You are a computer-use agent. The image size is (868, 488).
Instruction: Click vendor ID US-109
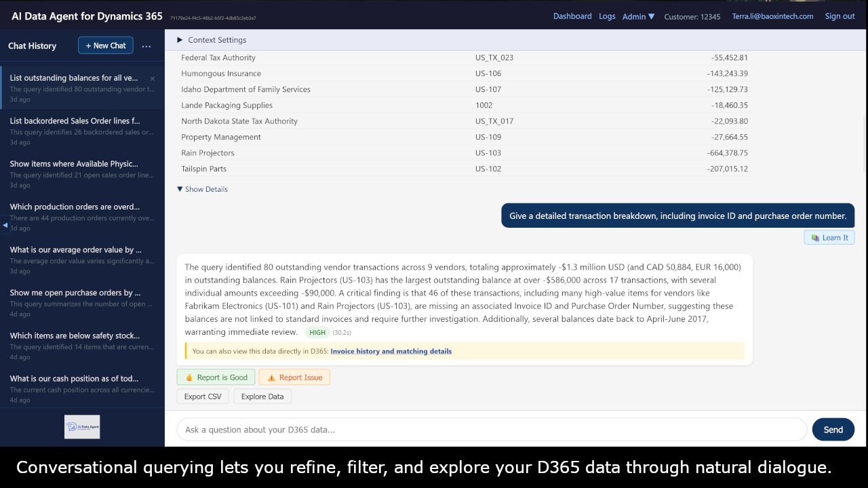[488, 137]
